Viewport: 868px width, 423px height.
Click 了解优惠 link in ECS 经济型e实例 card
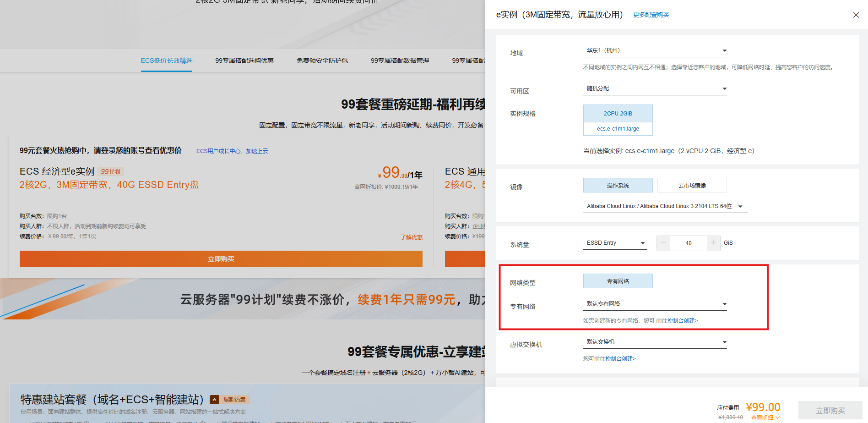point(411,237)
